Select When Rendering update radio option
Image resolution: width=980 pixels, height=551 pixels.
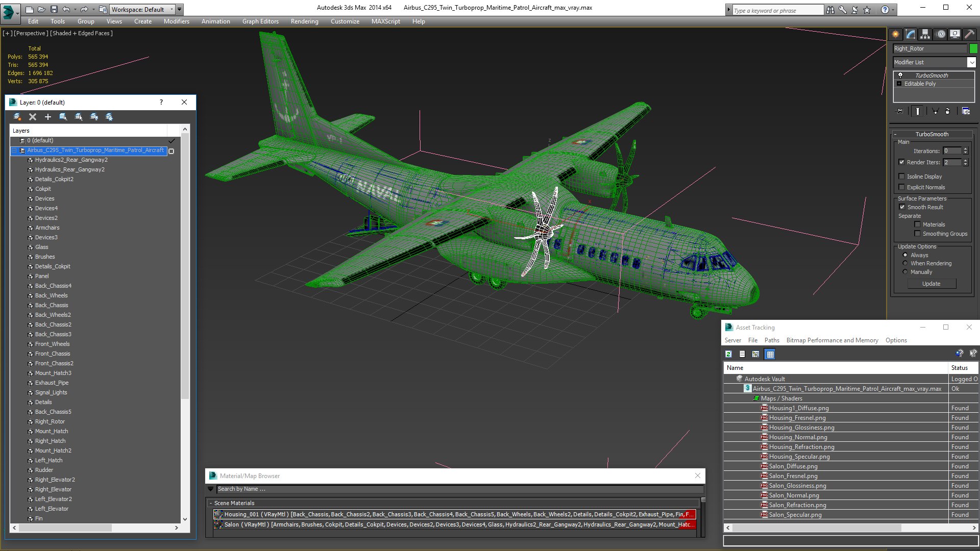coord(905,263)
